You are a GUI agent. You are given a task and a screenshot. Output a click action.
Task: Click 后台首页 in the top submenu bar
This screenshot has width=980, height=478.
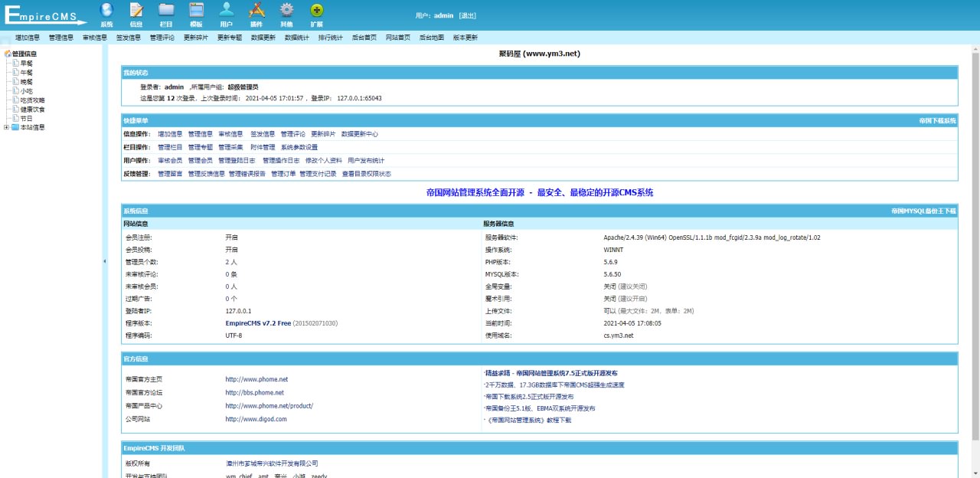pos(364,37)
